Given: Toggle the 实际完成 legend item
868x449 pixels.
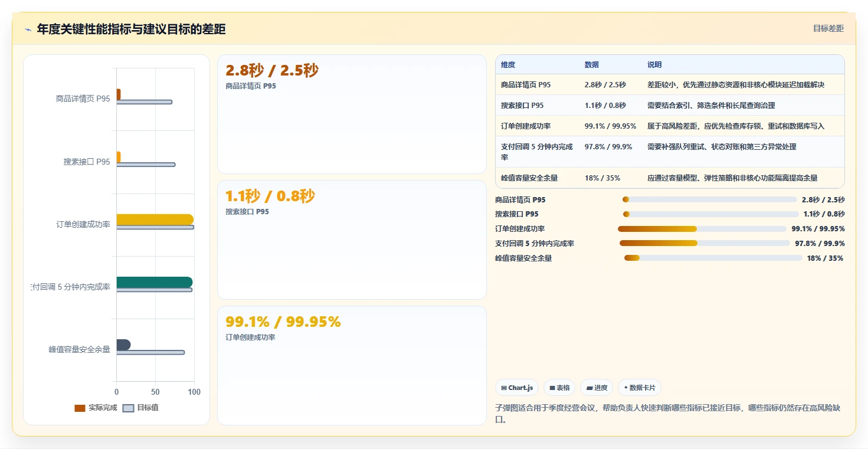Looking at the screenshot, I should [96, 408].
